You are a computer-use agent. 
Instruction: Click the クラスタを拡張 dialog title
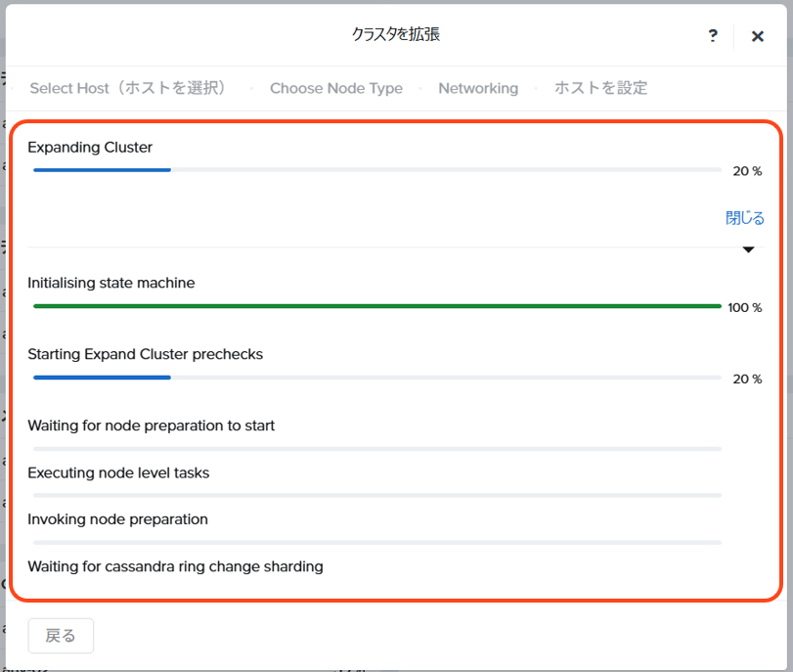pyautogui.click(x=396, y=34)
